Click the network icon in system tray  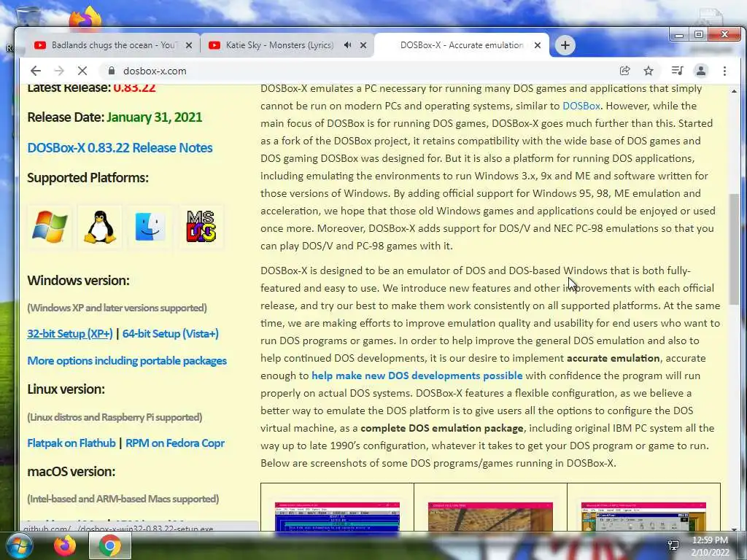673,545
